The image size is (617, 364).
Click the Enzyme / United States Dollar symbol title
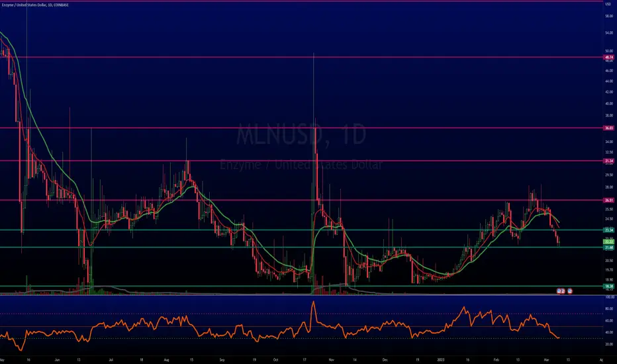pos(35,5)
